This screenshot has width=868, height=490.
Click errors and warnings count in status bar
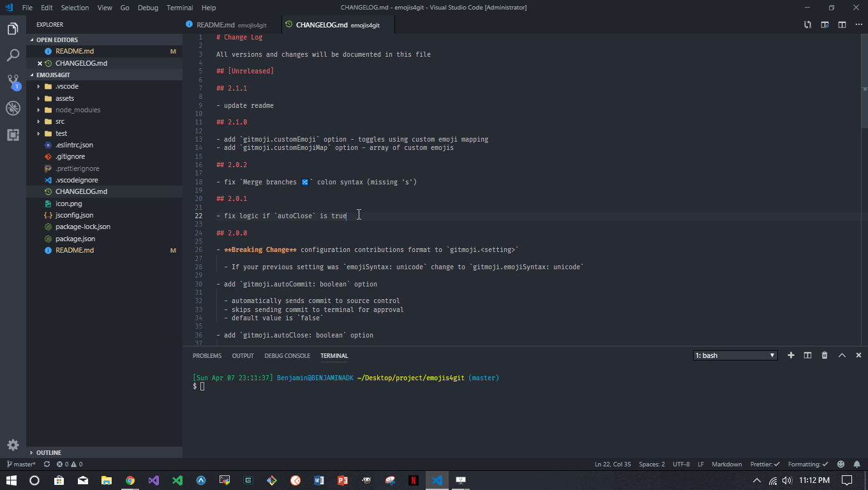[70, 464]
